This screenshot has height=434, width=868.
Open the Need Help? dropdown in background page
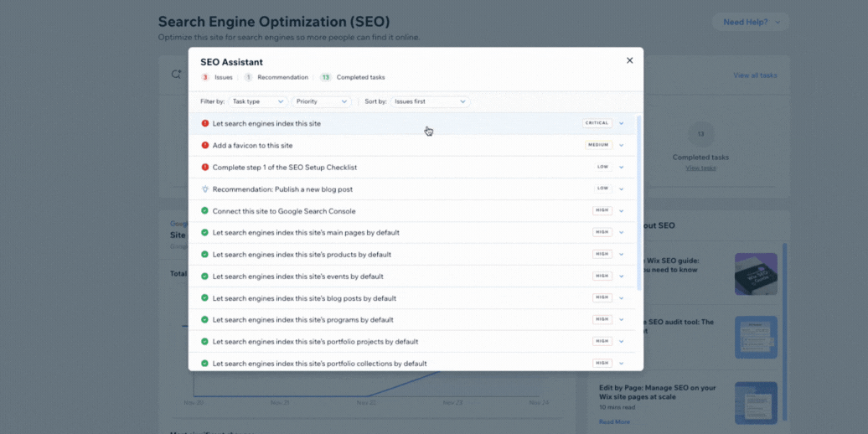click(x=751, y=22)
